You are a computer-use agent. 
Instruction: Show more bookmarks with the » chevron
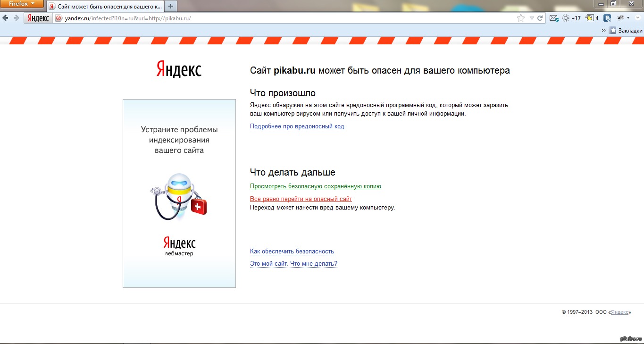click(603, 30)
